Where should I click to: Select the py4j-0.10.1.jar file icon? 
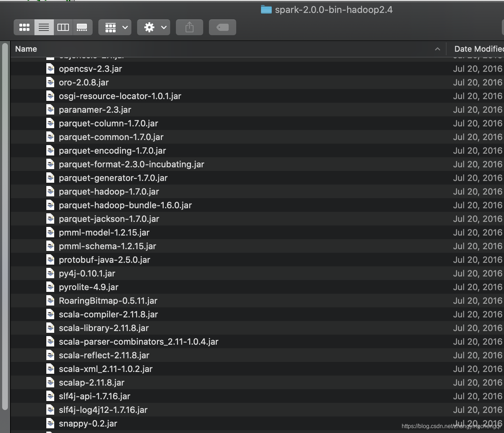point(50,273)
